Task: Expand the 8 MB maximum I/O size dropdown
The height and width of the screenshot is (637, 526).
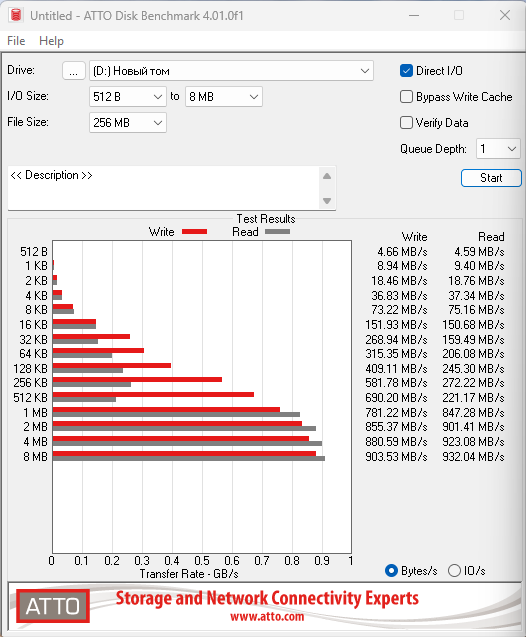Action: point(224,97)
